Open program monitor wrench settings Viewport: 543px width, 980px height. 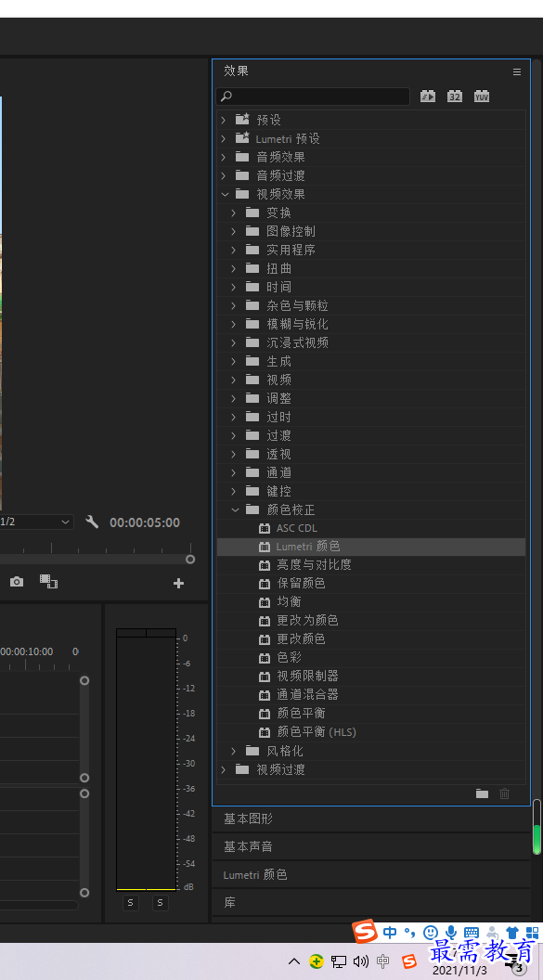(92, 522)
